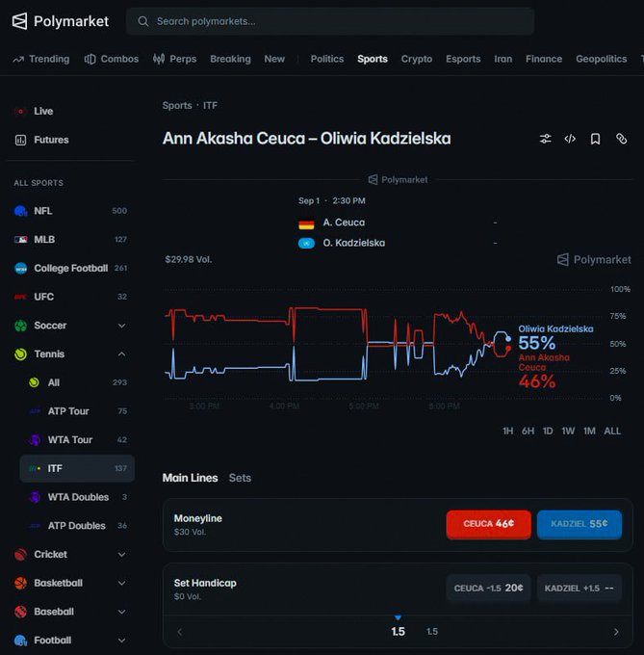Open the Crypto category tab
The height and width of the screenshot is (655, 644).
tap(417, 59)
